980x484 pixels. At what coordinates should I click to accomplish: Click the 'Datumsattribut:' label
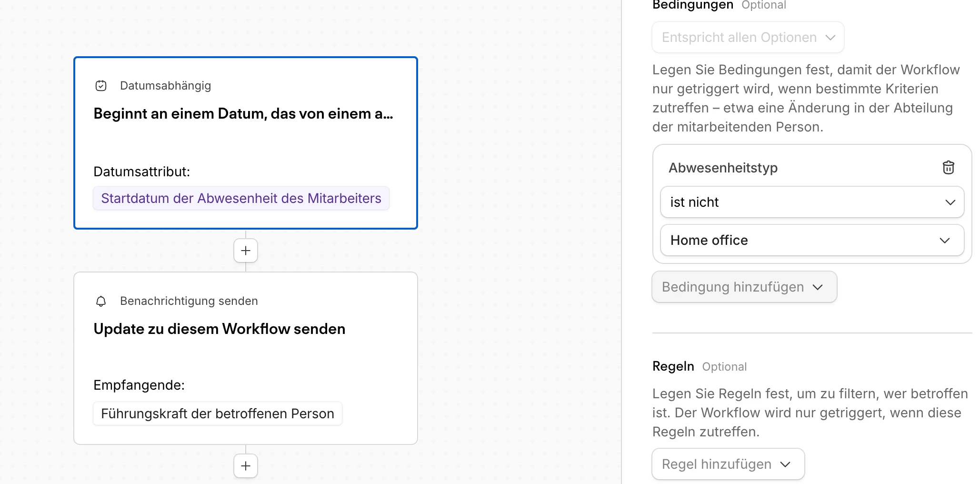(141, 171)
